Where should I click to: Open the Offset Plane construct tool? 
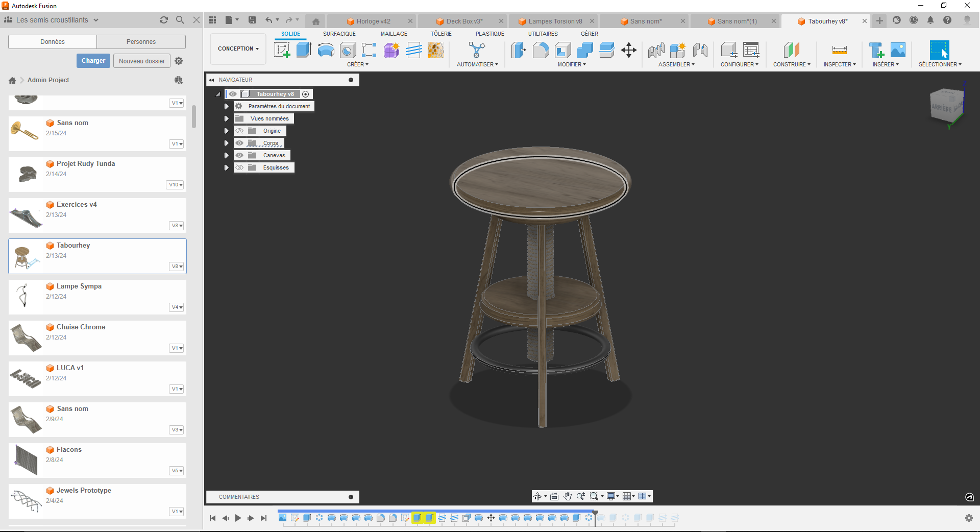791,50
